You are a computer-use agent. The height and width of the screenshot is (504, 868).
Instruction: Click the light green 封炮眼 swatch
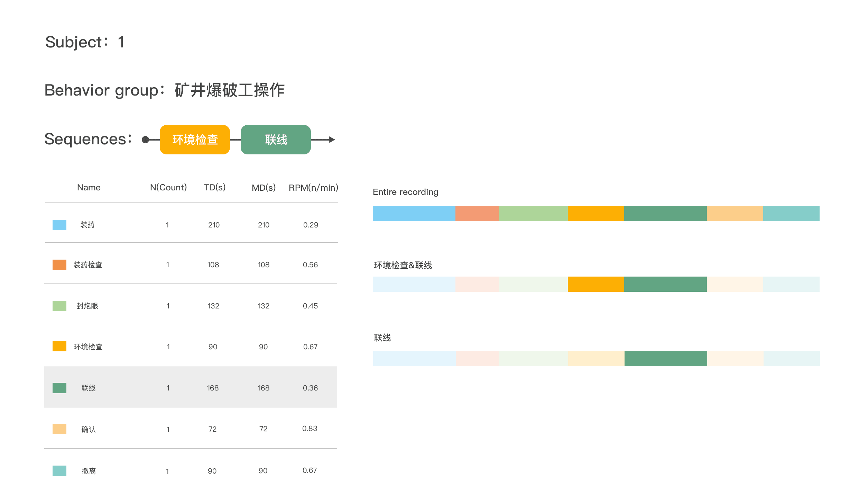59,306
